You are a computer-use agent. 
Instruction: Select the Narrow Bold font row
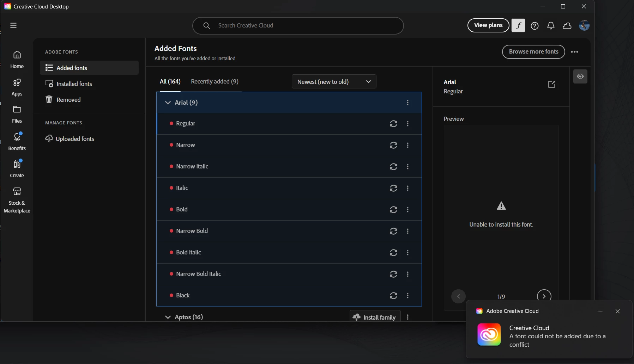289,231
